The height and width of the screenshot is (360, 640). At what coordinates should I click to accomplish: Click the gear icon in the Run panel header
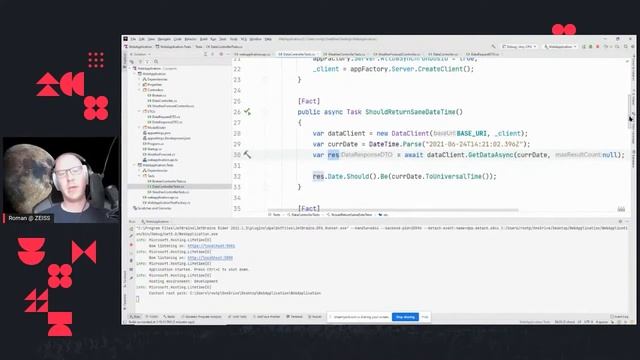pos(620,222)
